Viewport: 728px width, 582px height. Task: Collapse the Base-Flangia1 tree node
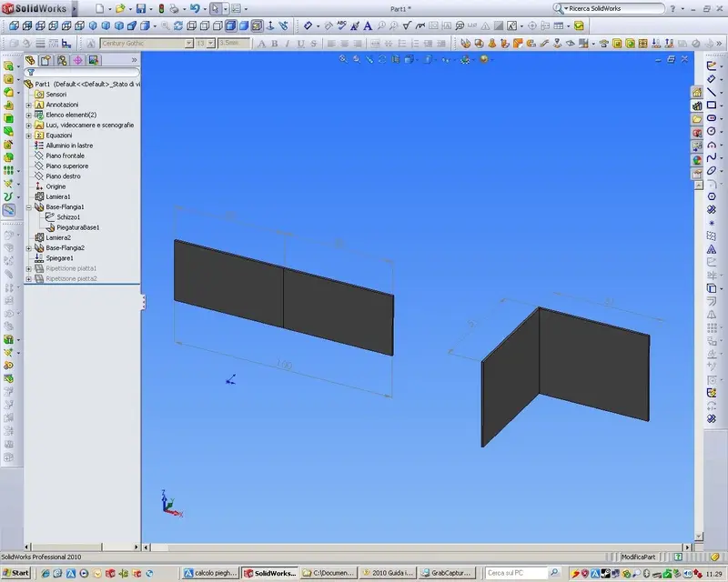coord(29,207)
